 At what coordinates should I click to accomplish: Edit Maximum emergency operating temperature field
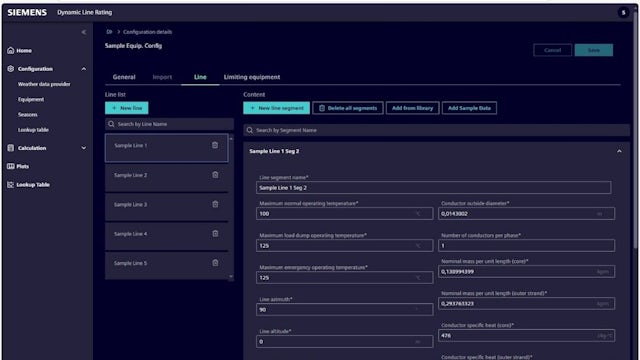[x=344, y=278]
